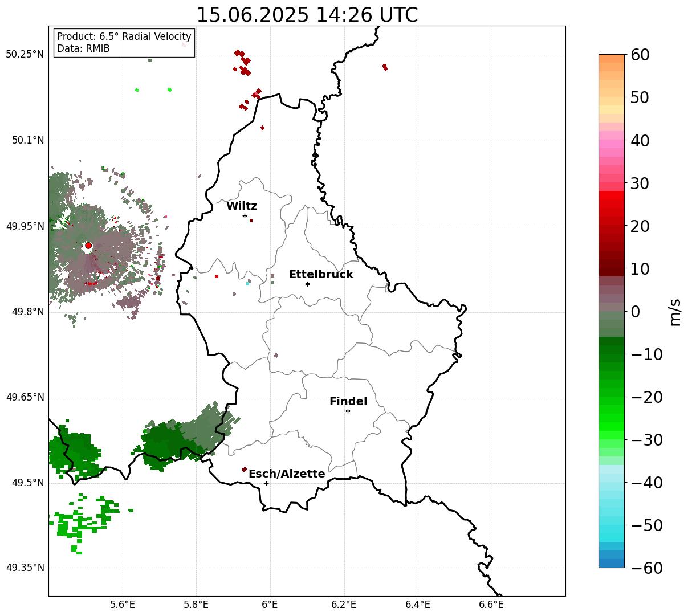The height and width of the screenshot is (616, 688).
Task: Click the 49.35°N latitude label
Action: [25, 568]
